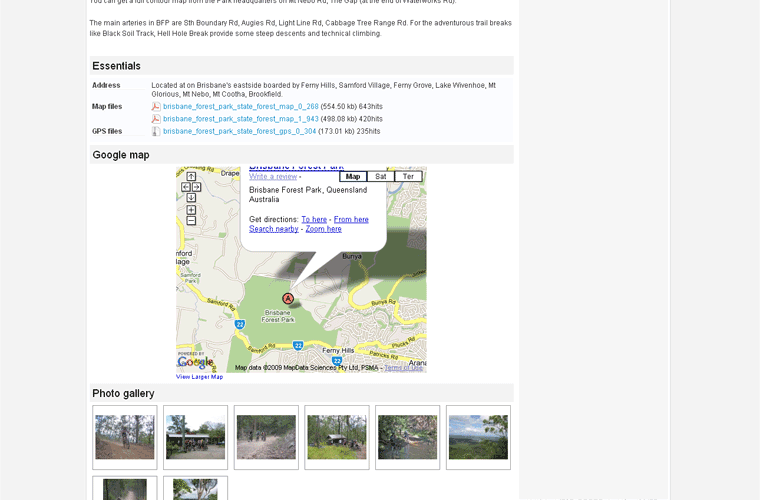Click the Ferny Hills map label

[x=338, y=350]
